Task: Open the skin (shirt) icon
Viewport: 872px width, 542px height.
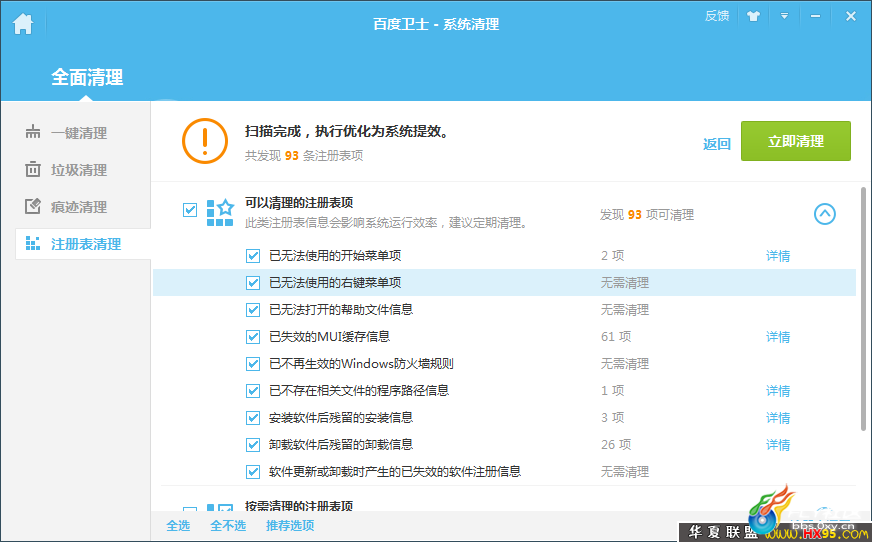Action: (x=753, y=16)
